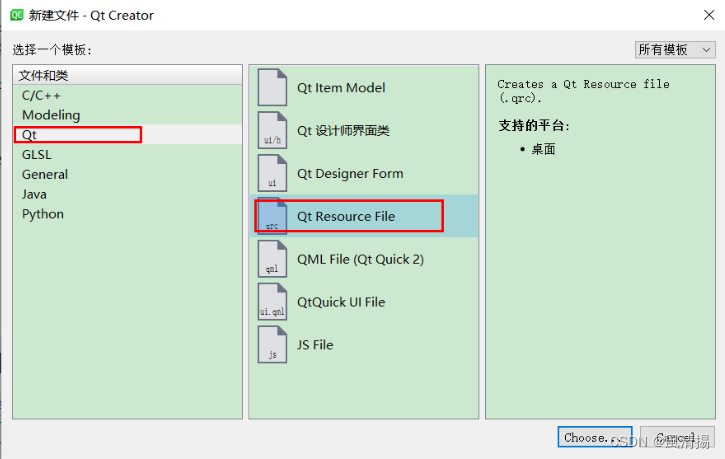
Task: Choose the Qt 设计师界面类 template
Action: click(x=363, y=130)
